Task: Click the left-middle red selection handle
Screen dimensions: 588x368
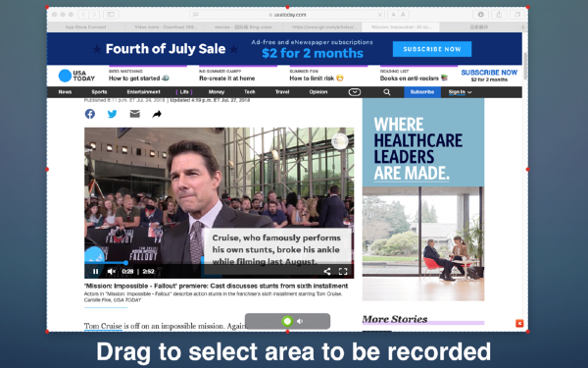Action: click(x=47, y=170)
